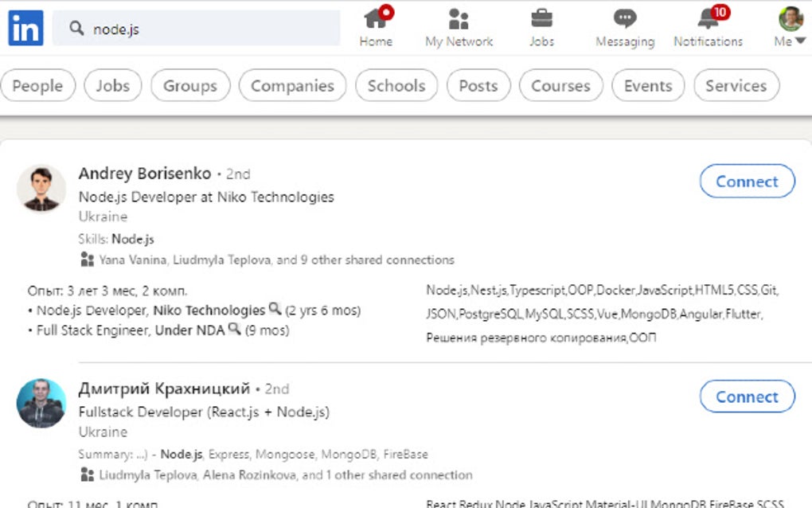
Task: Connect with Andrey Borisenko
Action: click(747, 182)
